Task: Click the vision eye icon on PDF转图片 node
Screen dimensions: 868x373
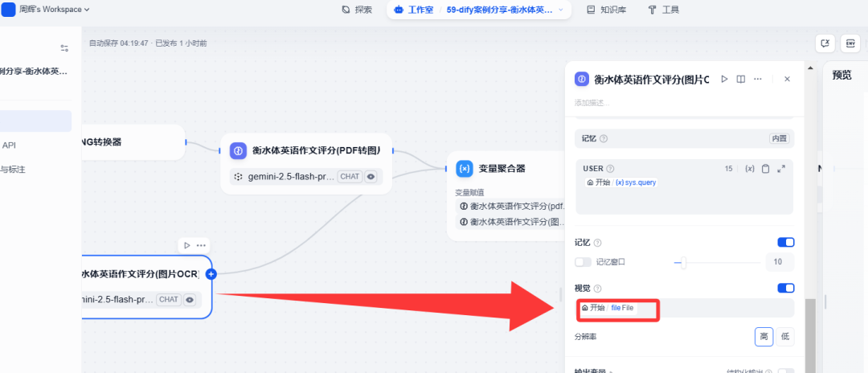Action: click(x=371, y=177)
